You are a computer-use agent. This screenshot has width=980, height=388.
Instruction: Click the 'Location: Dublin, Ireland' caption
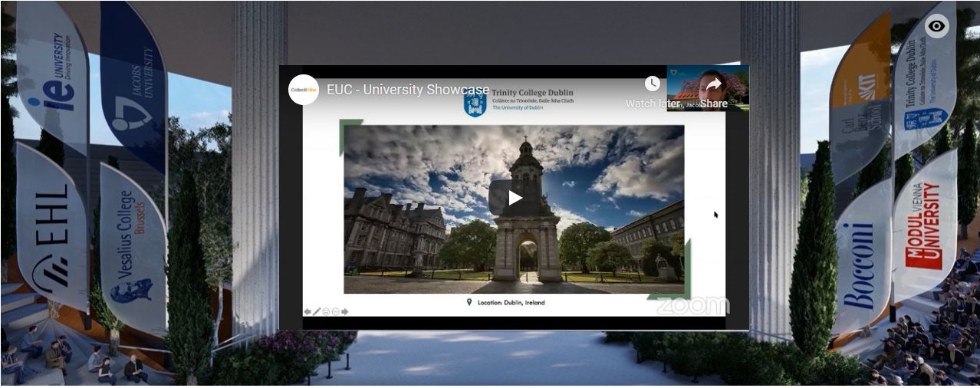point(506,303)
